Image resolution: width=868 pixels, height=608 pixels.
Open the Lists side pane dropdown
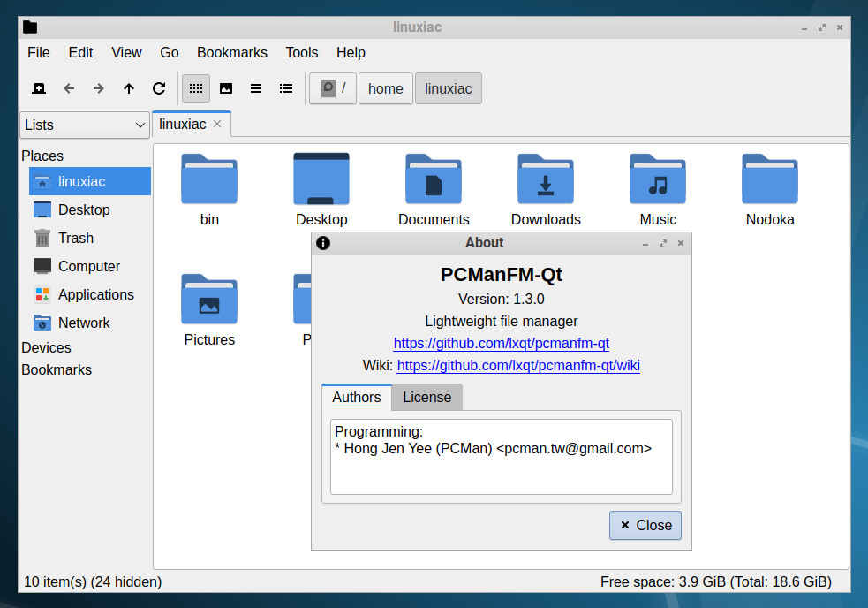coord(85,125)
